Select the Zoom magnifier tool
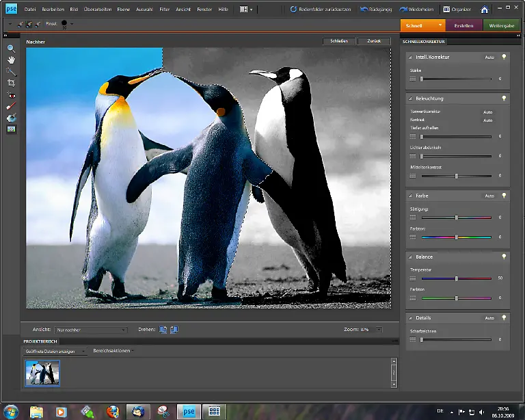The image size is (525, 420). 12,49
